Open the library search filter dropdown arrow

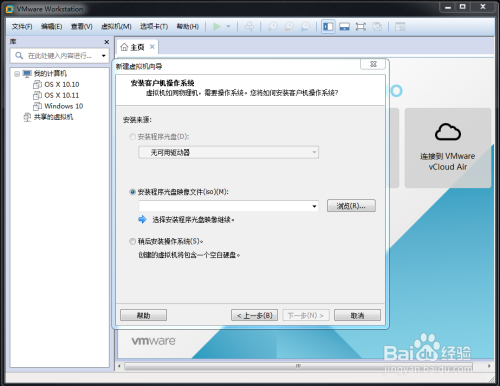(x=104, y=56)
